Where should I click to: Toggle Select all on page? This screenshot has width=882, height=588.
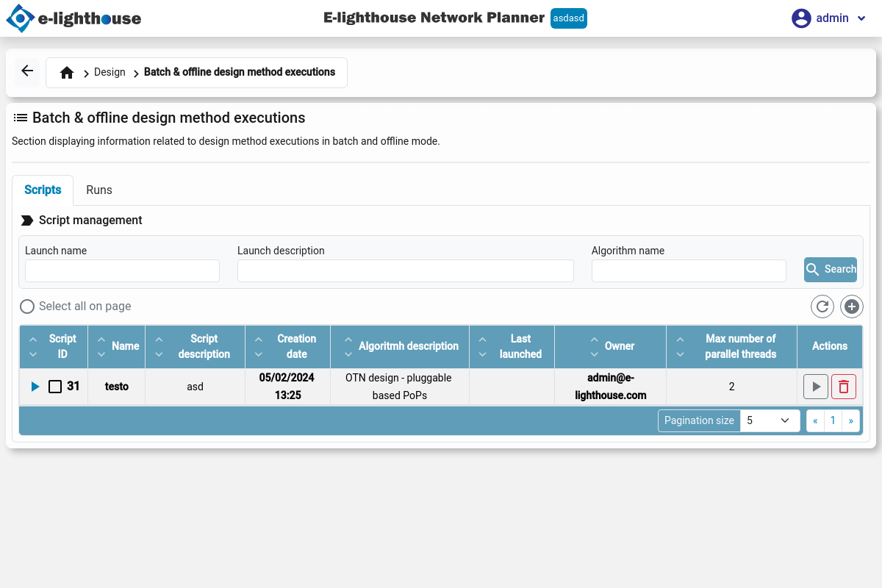point(27,306)
